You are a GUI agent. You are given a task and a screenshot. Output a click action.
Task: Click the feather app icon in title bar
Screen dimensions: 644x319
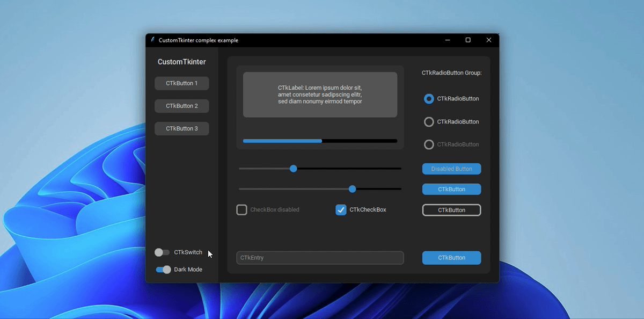[x=152, y=40]
